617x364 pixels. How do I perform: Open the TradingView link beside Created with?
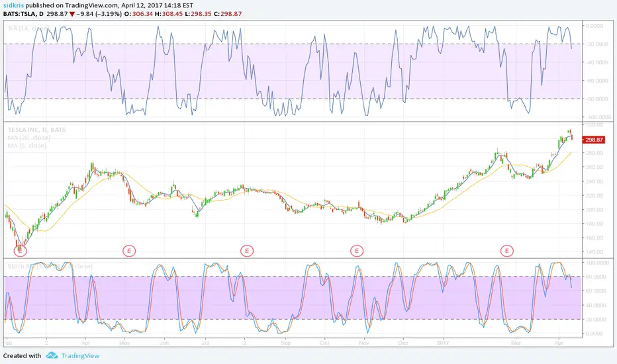coord(80,356)
